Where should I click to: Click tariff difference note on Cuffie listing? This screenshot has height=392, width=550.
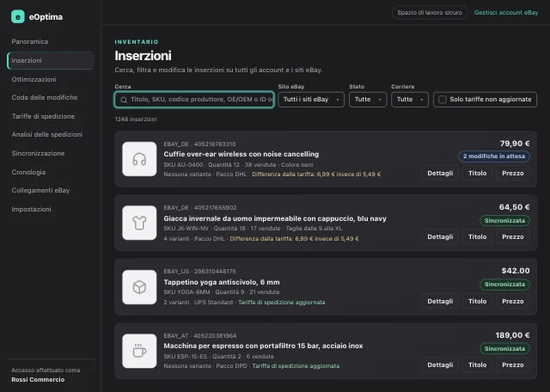click(316, 175)
